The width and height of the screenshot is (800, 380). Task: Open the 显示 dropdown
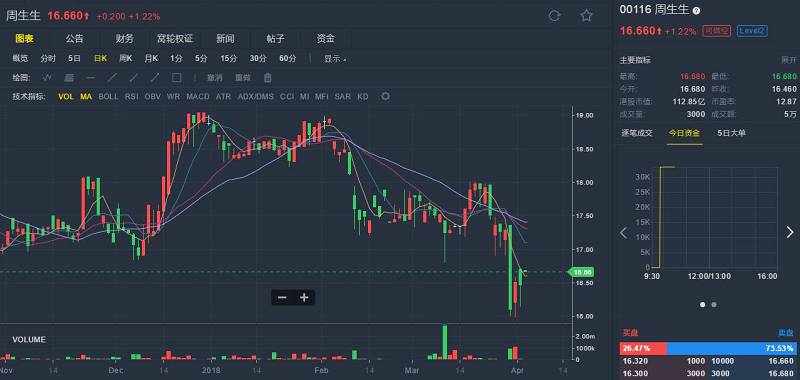pyautogui.click(x=335, y=59)
